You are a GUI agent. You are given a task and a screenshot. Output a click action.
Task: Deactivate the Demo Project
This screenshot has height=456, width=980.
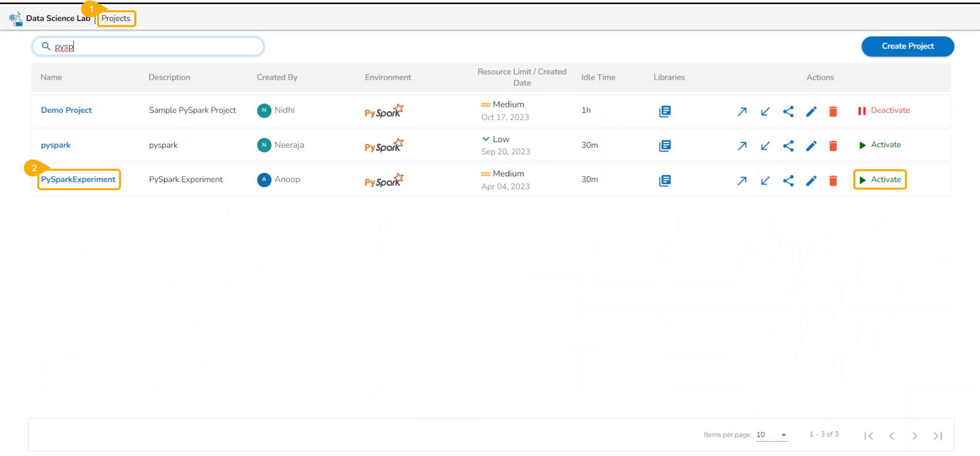point(884,110)
